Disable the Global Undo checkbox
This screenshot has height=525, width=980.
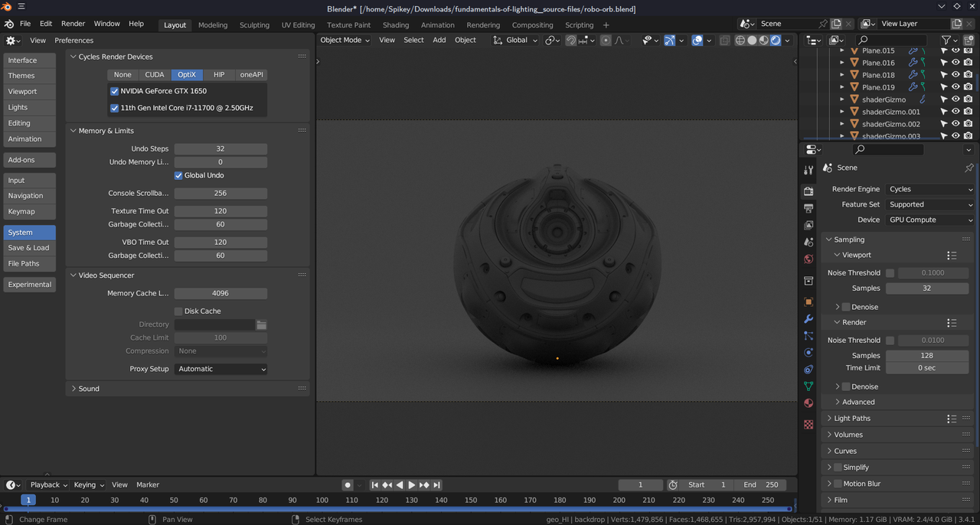[178, 175]
